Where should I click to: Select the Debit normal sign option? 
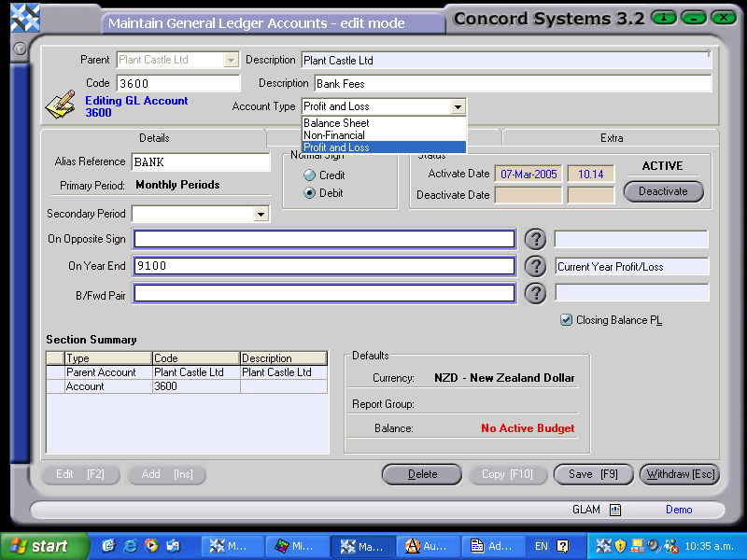pyautogui.click(x=308, y=193)
